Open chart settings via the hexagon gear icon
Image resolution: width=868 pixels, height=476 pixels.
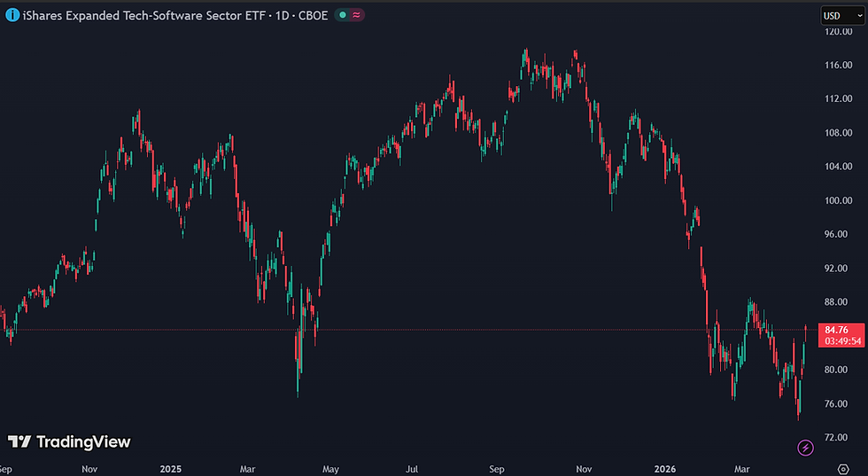(x=843, y=469)
